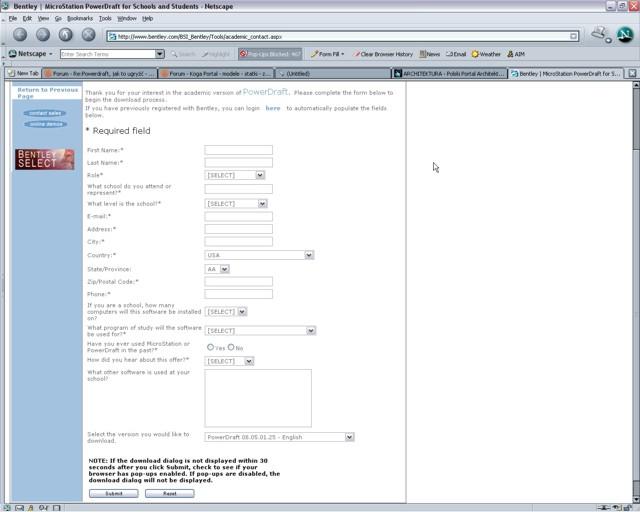Click the Stop loading button

[89, 35]
